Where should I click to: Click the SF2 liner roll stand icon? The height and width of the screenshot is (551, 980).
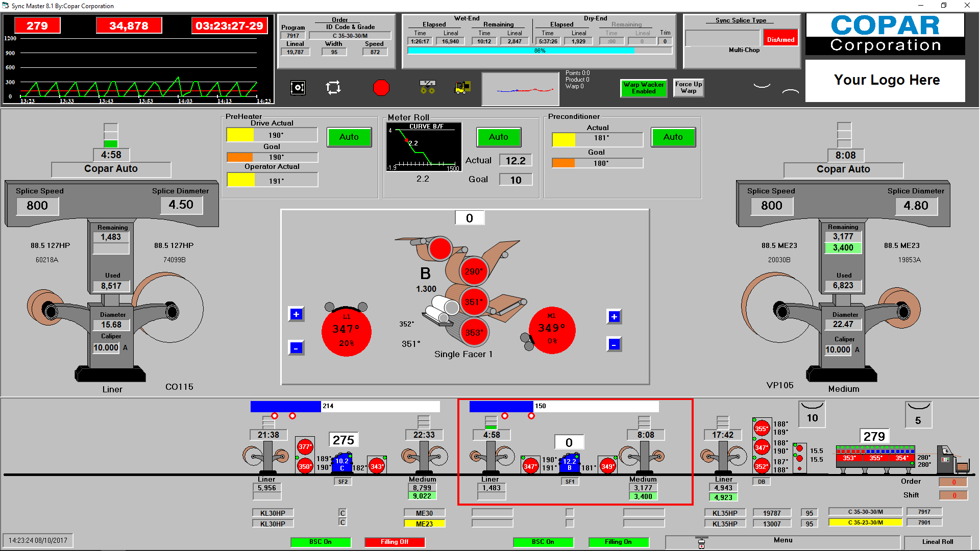coord(266,457)
